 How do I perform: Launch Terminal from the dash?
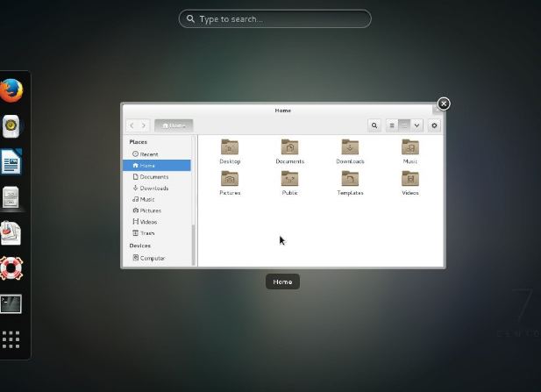pos(11,304)
